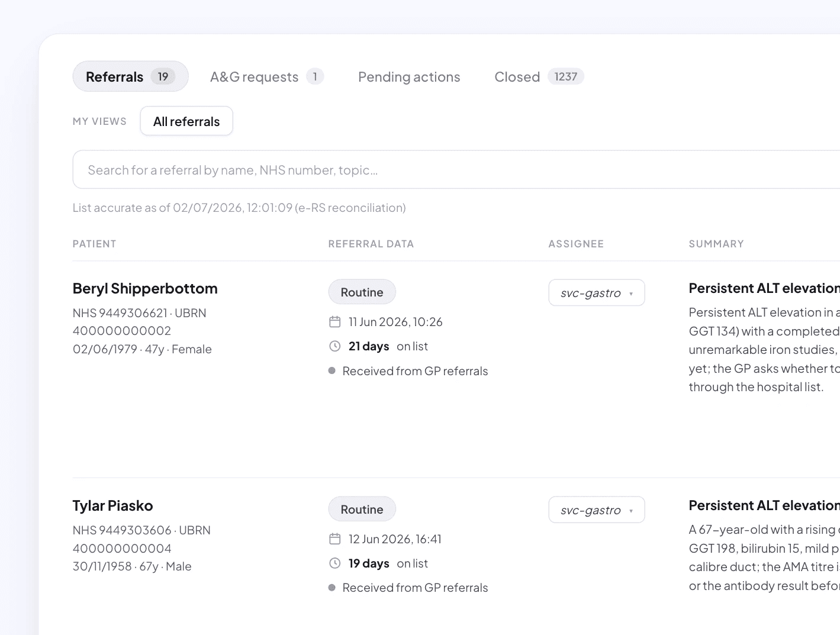
Task: Open assignee dropdown for Beryl Shipperbottom
Action: point(597,293)
